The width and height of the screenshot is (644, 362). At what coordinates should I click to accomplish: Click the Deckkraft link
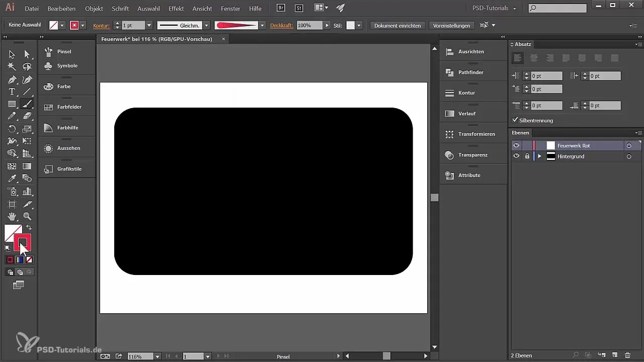(281, 25)
